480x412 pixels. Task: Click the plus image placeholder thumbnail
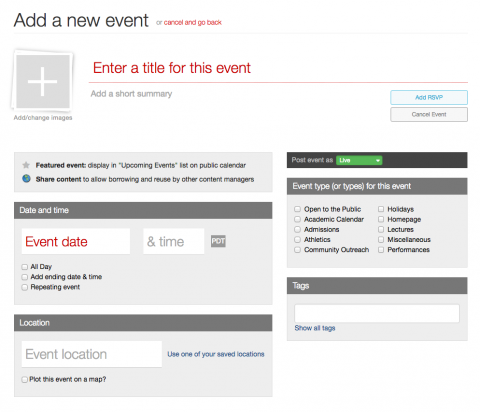click(x=43, y=81)
